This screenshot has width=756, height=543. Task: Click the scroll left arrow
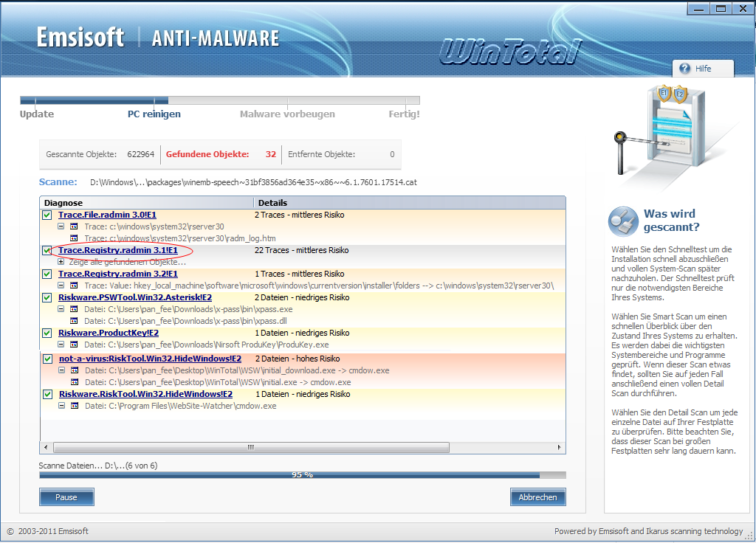click(x=46, y=447)
